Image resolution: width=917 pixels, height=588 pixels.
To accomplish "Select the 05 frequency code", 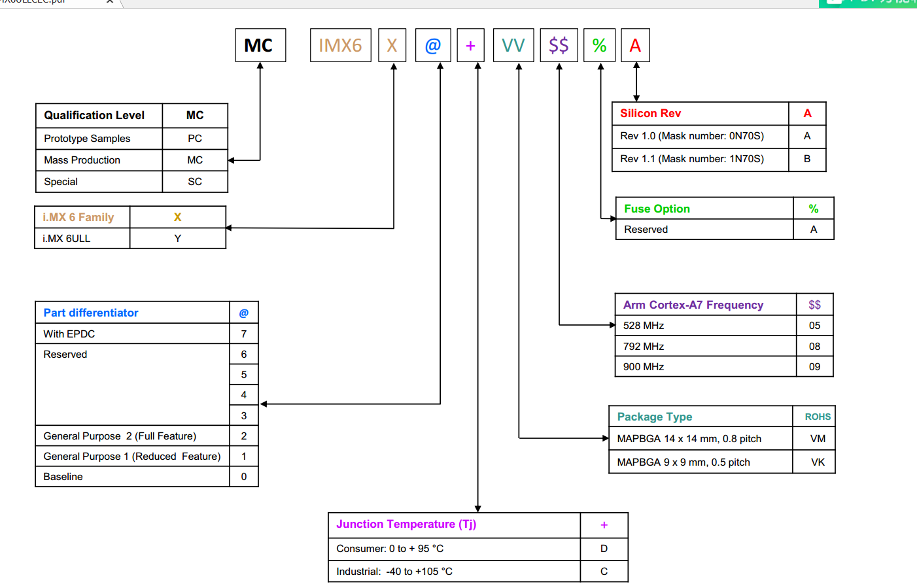I will 815,326.
